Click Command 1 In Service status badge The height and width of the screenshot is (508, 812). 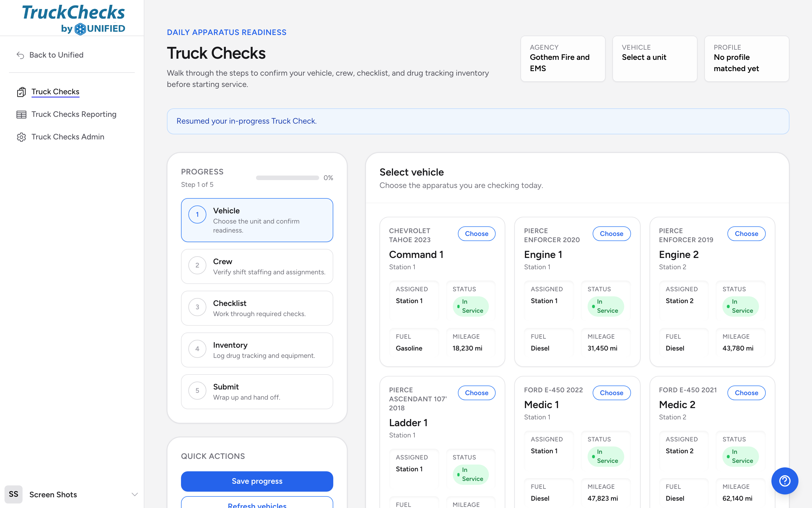470,306
